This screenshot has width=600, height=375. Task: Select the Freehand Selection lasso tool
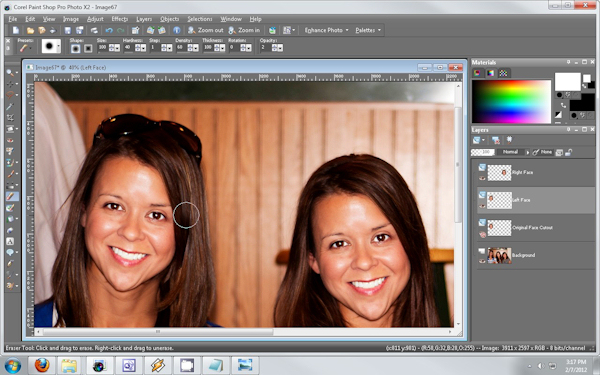point(10,95)
